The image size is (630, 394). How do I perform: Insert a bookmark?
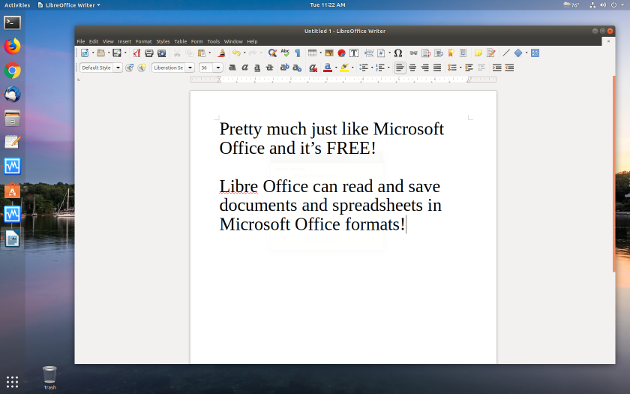[451, 53]
